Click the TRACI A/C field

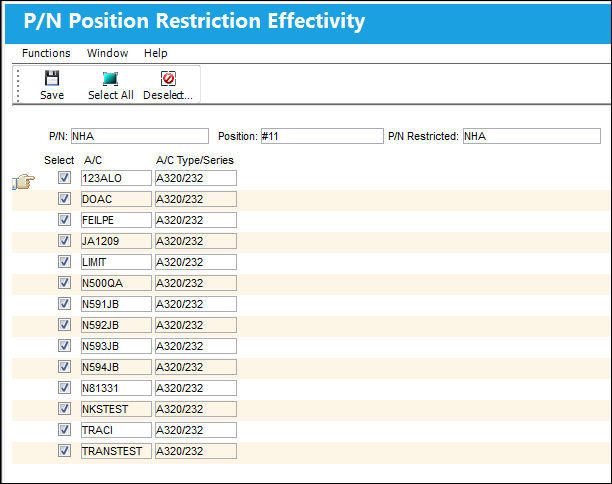(x=116, y=430)
